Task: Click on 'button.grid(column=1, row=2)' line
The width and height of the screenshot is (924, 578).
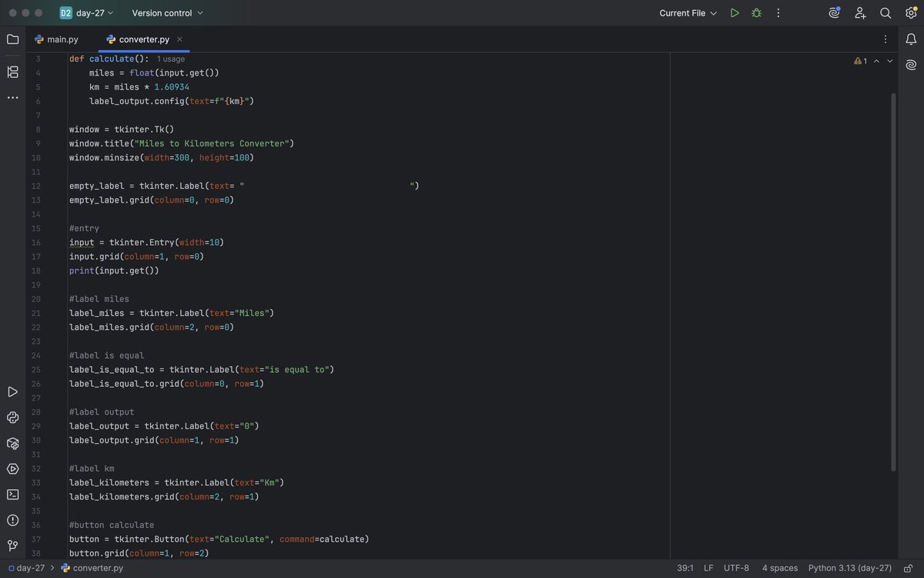Action: 139,553
